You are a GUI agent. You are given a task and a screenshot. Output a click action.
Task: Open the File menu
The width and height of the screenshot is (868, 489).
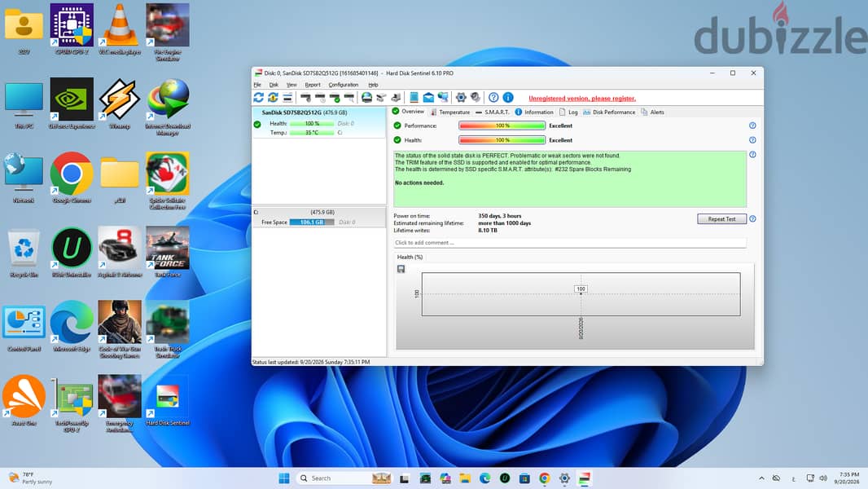point(257,85)
